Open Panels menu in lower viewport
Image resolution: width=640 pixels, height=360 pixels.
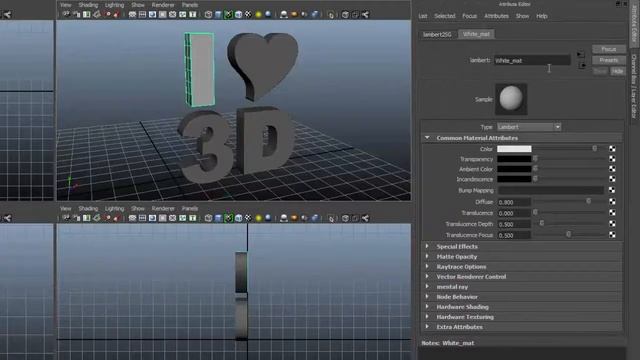point(190,208)
